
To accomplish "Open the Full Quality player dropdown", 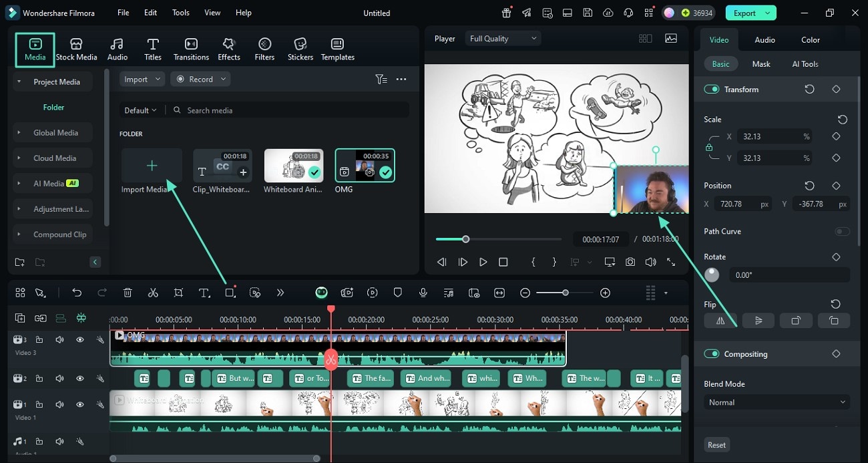I will pos(502,39).
